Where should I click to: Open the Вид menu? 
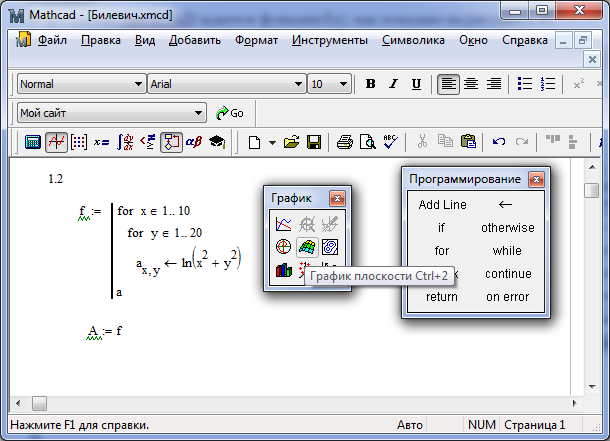(x=145, y=40)
